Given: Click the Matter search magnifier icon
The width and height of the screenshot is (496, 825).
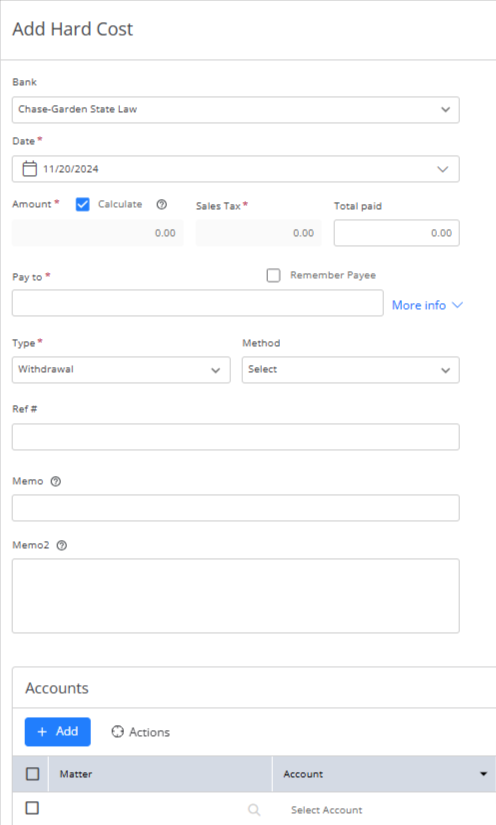Looking at the screenshot, I should [254, 810].
